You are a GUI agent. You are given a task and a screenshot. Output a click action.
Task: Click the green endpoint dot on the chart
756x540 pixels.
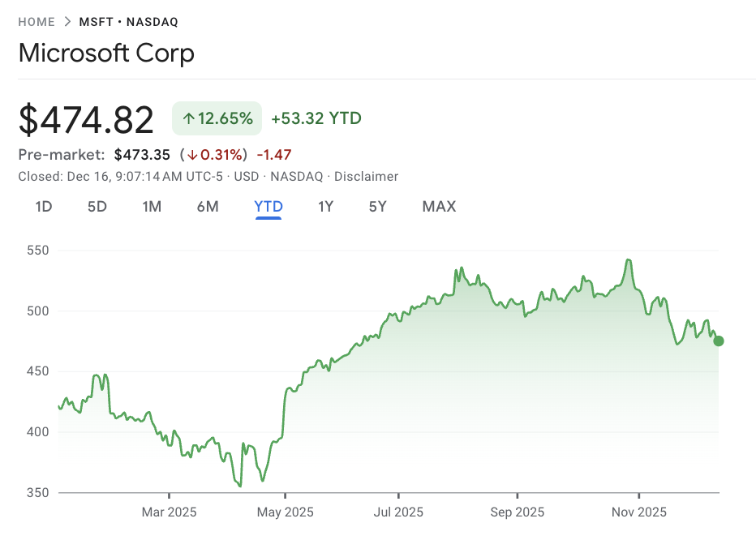(719, 341)
